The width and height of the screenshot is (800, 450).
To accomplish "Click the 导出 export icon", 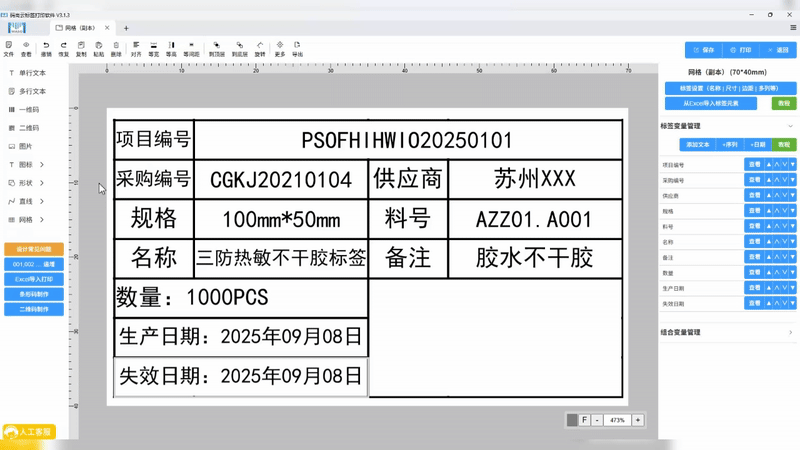I will (297, 48).
